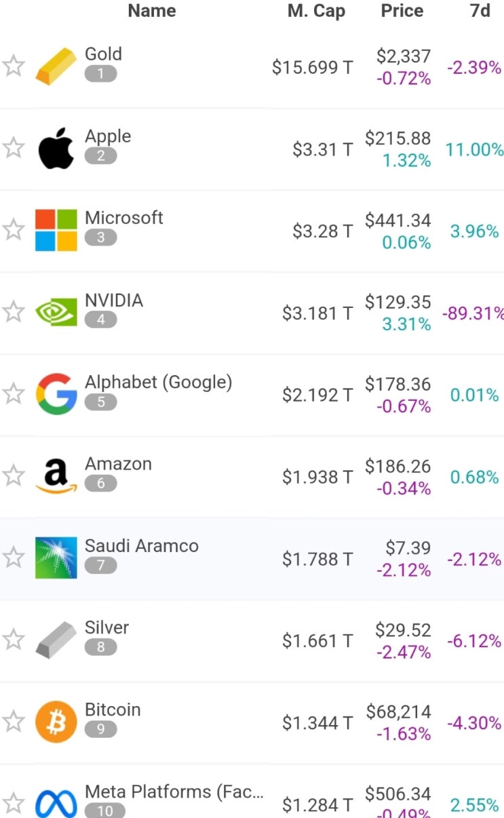Toggle favorite star for Bitcoin
Screen dimensions: 504x818
14,722
